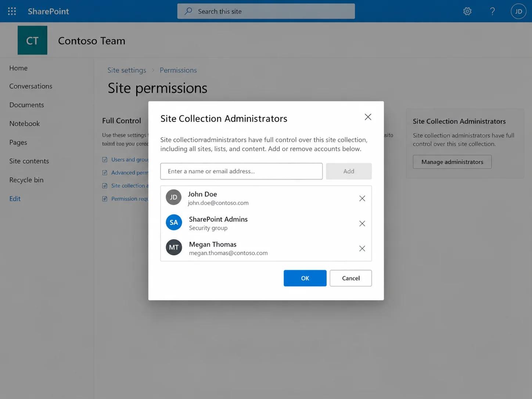Click the Add button in the dialog
The height and width of the screenshot is (399, 532).
point(349,171)
